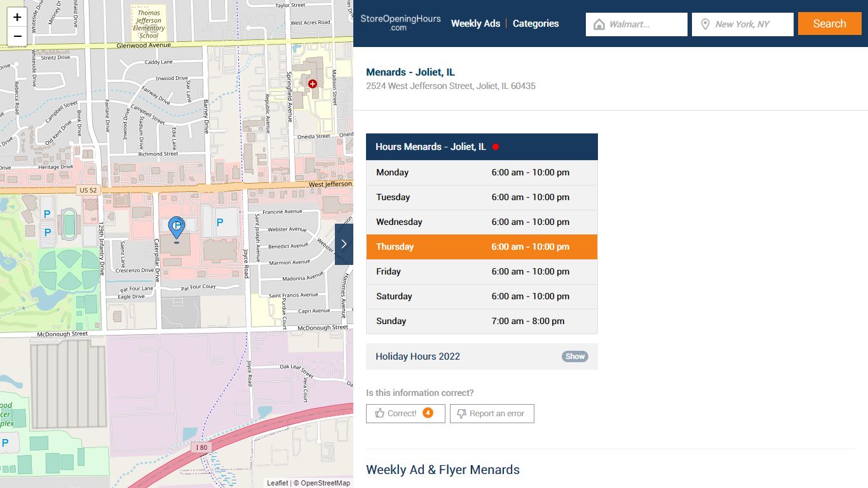Select the Wednesday hours row
The height and width of the screenshot is (488, 868).
[x=482, y=222]
